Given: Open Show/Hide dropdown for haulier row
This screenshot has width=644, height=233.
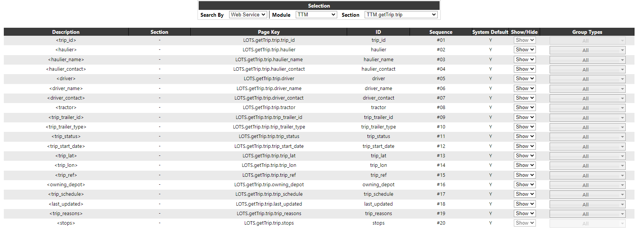Looking at the screenshot, I should click(x=525, y=50).
